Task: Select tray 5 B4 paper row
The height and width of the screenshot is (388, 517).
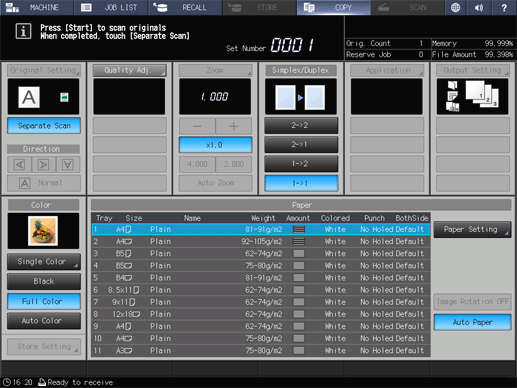Action: (261, 278)
